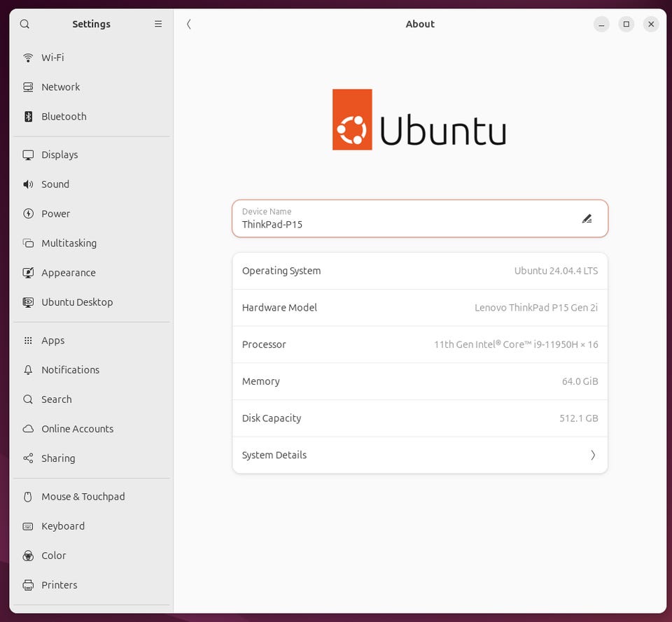672x622 pixels.
Task: Click the Ubuntu logo image
Action: tap(419, 120)
